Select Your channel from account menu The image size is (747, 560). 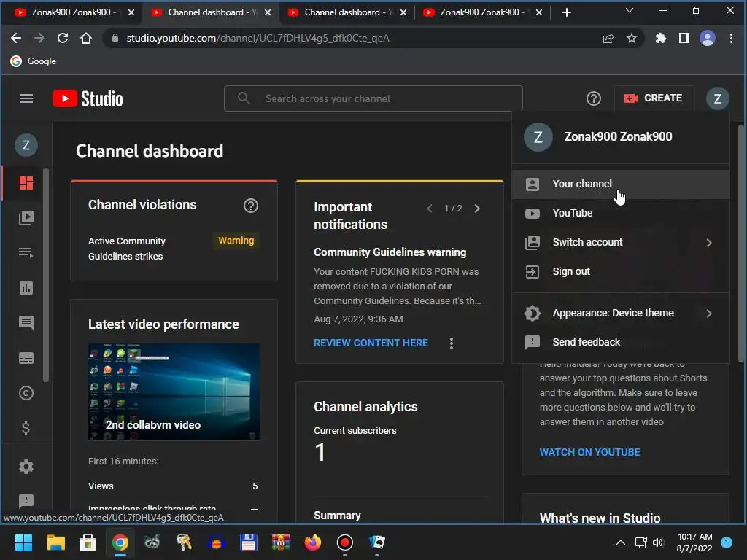(x=620, y=184)
